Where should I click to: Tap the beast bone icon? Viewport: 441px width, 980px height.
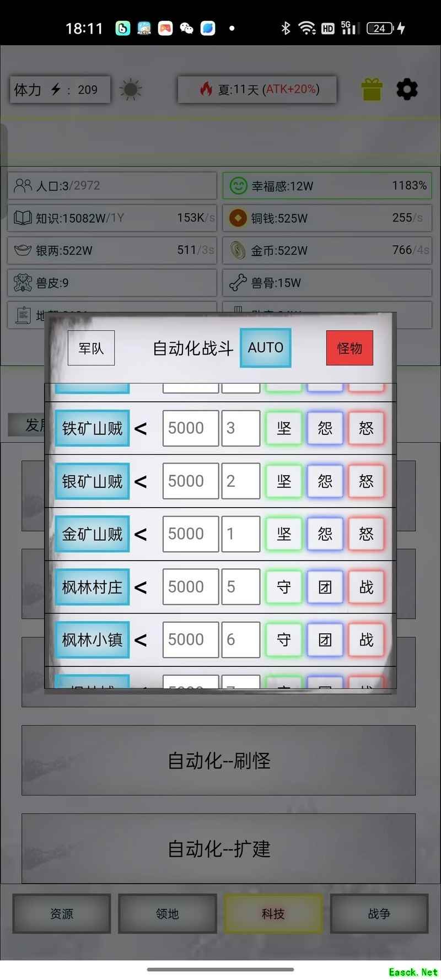[238, 283]
